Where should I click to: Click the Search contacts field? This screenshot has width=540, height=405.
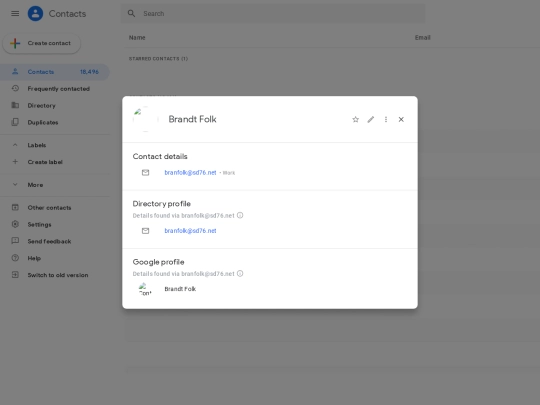point(273,13)
